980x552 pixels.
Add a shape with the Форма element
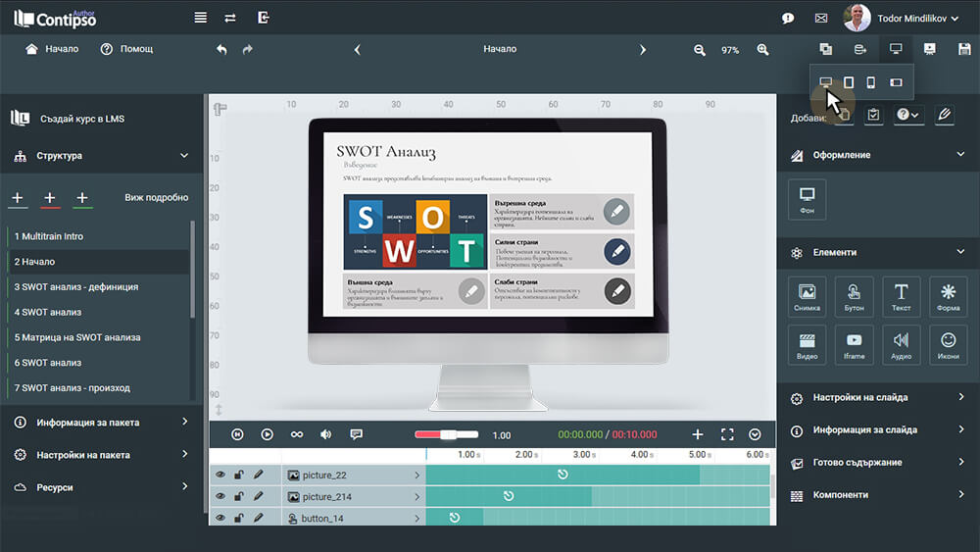coord(948,296)
